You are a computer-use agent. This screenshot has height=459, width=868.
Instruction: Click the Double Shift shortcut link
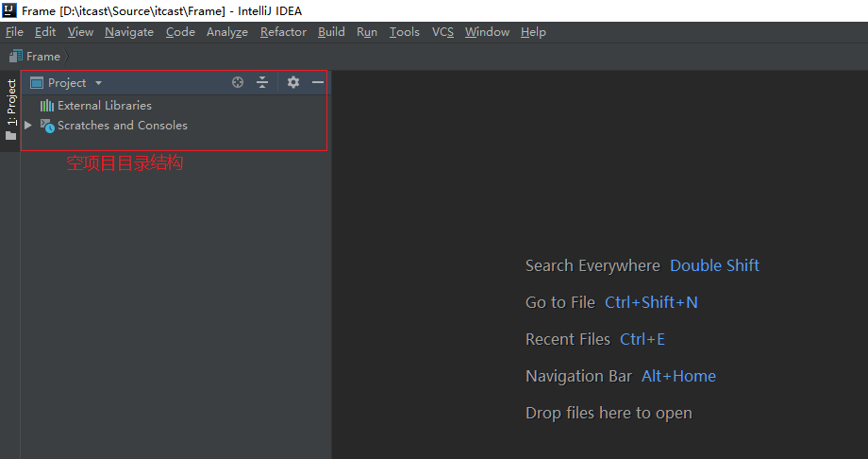click(714, 265)
